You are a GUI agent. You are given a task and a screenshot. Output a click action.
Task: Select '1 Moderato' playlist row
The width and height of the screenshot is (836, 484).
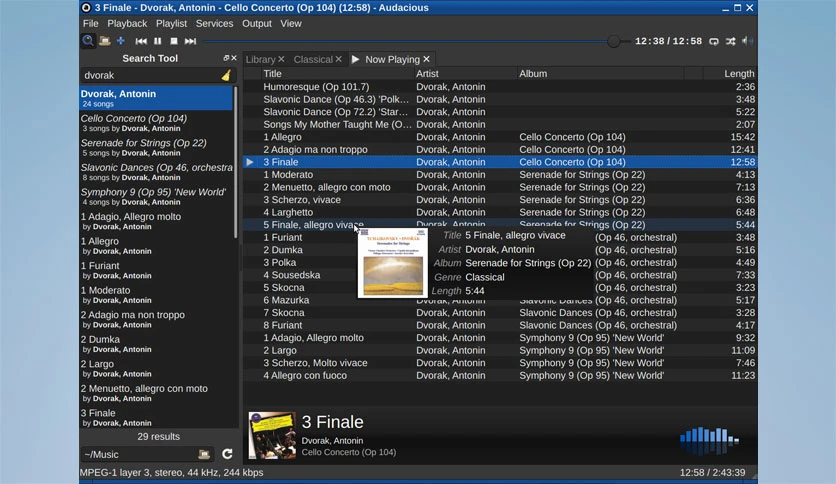500,174
